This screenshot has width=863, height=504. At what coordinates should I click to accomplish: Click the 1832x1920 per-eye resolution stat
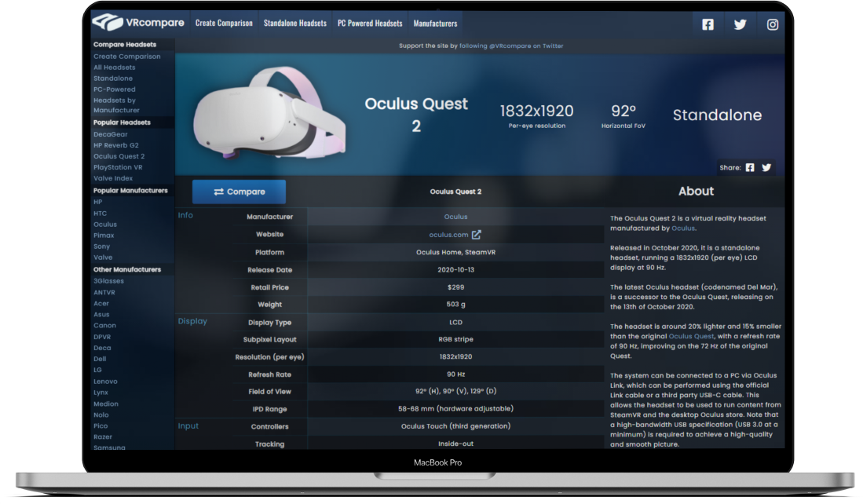(x=536, y=116)
